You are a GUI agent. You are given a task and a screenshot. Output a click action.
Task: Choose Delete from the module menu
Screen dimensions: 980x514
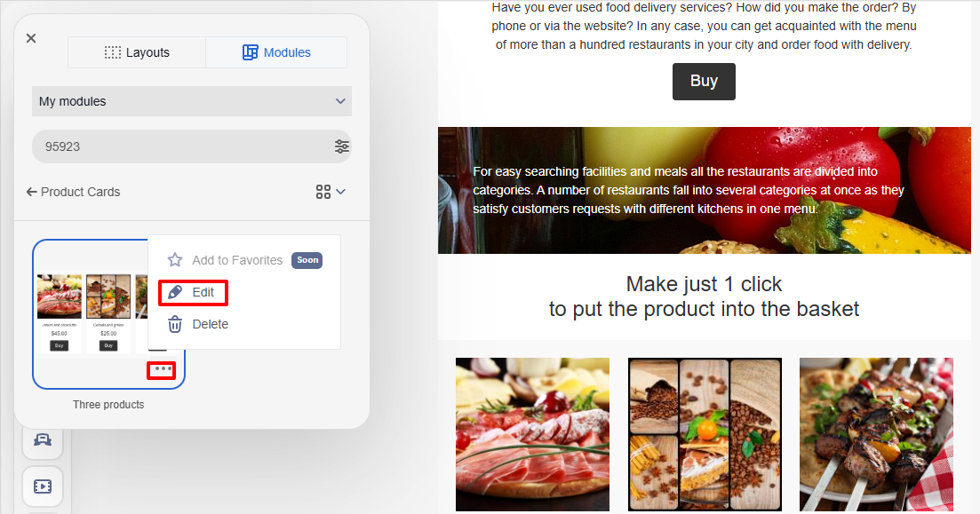197,324
